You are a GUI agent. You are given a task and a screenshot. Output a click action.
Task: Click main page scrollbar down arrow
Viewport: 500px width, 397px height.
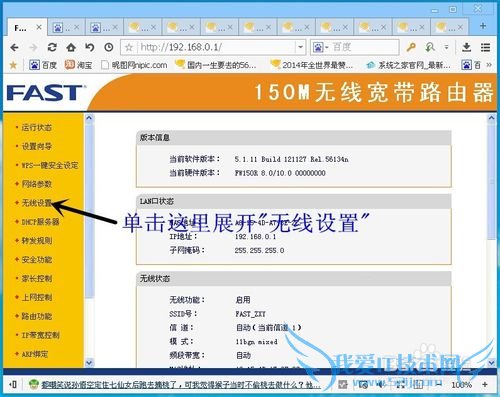491,362
